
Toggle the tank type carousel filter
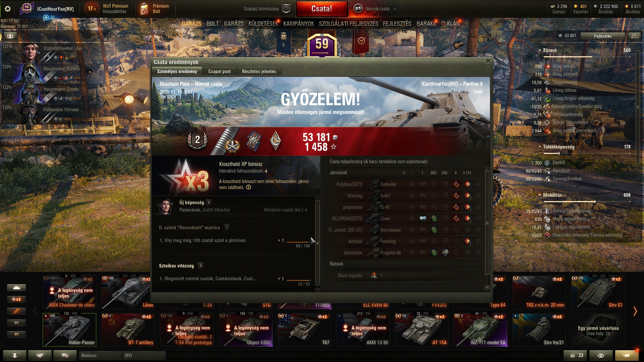(16, 288)
